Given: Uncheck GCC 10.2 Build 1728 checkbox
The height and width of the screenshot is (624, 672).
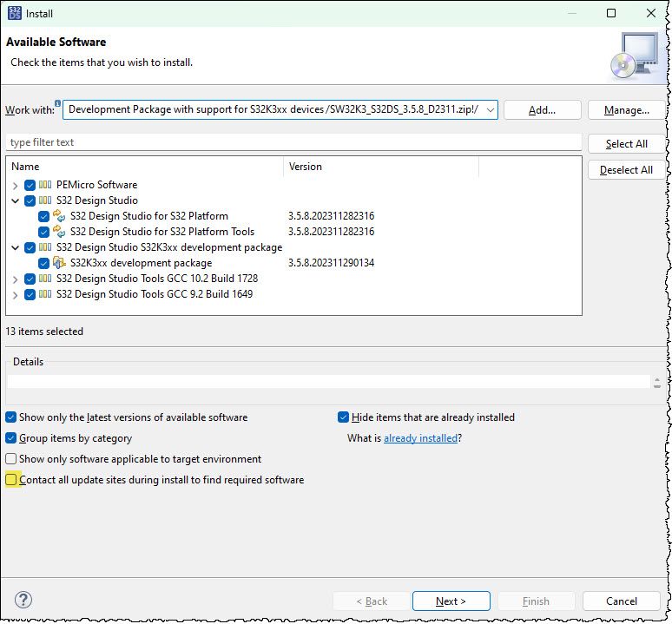Looking at the screenshot, I should [30, 279].
